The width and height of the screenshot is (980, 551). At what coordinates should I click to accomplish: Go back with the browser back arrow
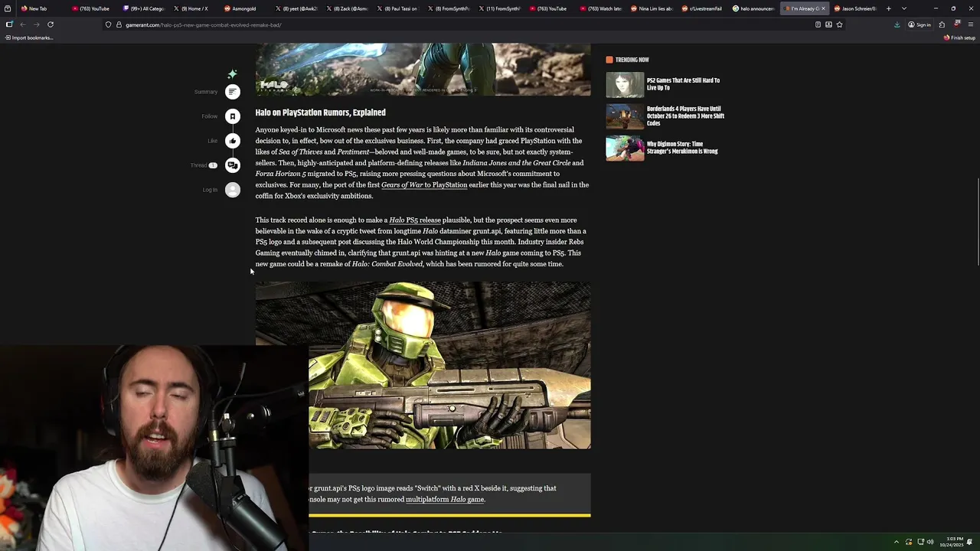22,24
